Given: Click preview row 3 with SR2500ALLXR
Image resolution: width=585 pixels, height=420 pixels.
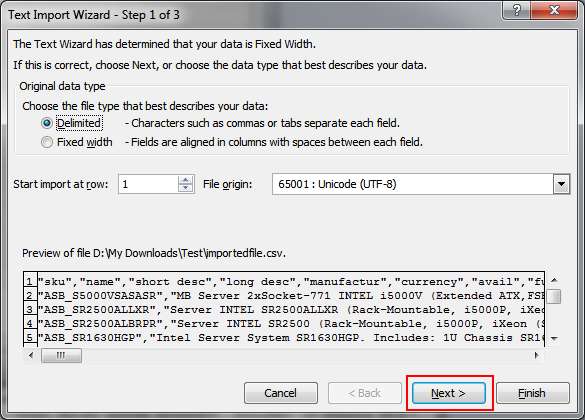Looking at the screenshot, I should 291,310.
